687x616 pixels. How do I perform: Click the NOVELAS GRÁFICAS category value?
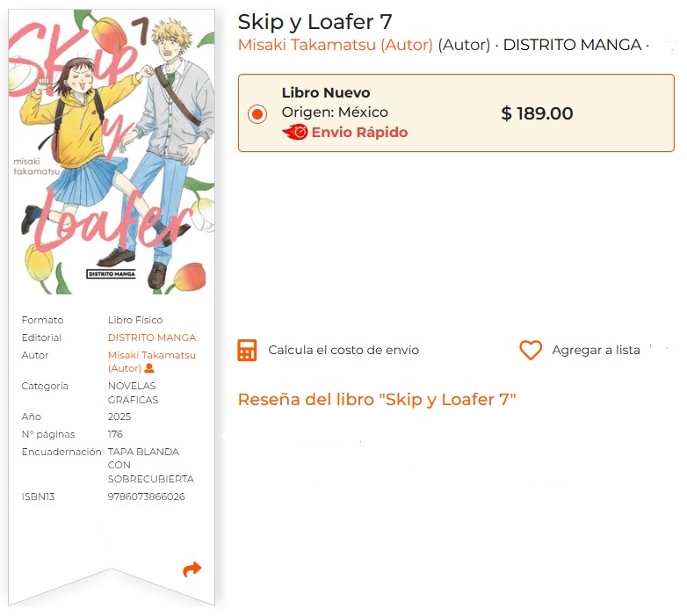(x=134, y=393)
